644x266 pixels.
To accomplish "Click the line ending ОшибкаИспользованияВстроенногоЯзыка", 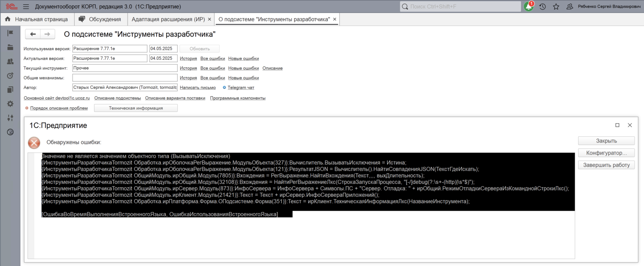I will click(160, 214).
